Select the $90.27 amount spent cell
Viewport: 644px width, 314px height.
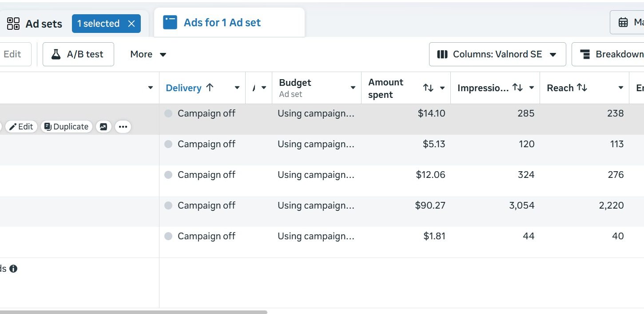tap(430, 205)
